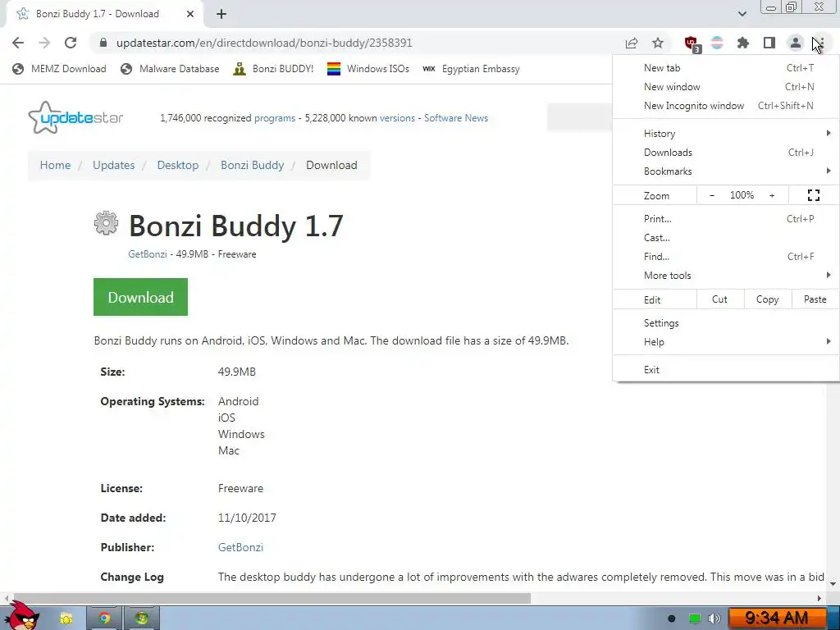Toggle the side panel icon
The height and width of the screenshot is (630, 840).
[x=769, y=43]
